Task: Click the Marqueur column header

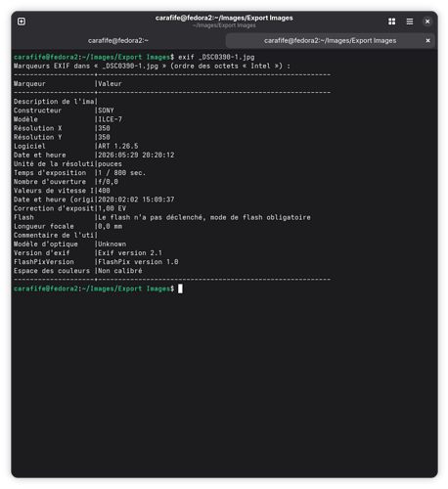Action: (x=29, y=84)
